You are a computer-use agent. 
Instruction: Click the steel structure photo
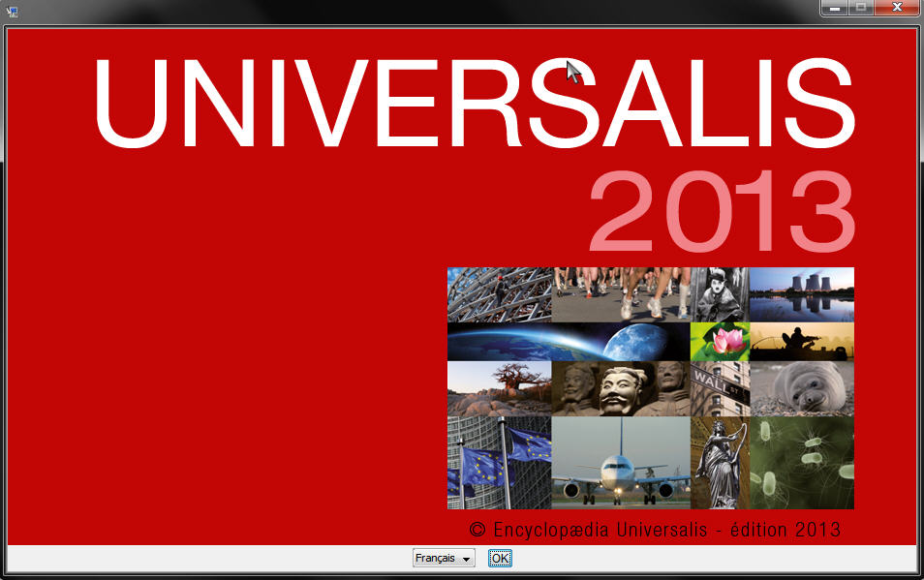tap(499, 294)
